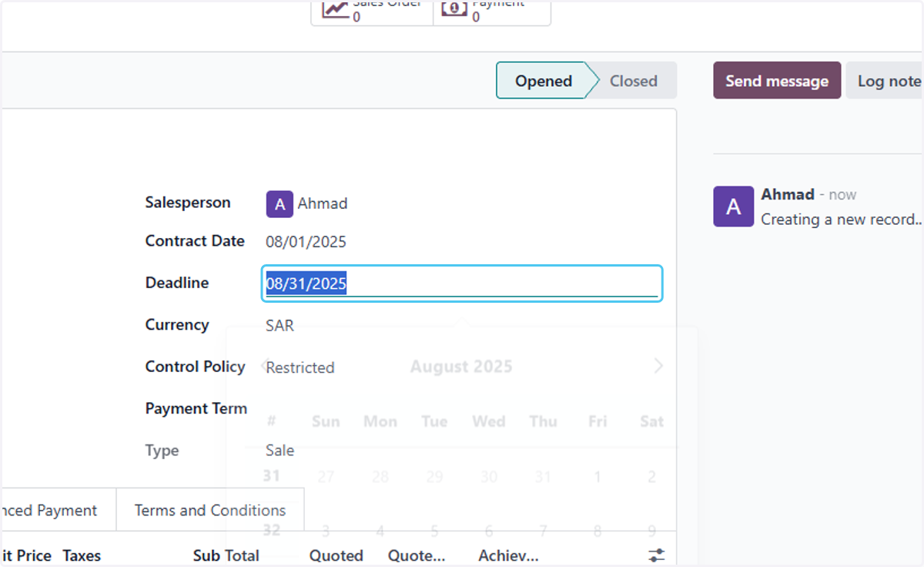Open salesperson Ahmad name field
Image resolution: width=924 pixels, height=567 pixels.
tap(323, 203)
